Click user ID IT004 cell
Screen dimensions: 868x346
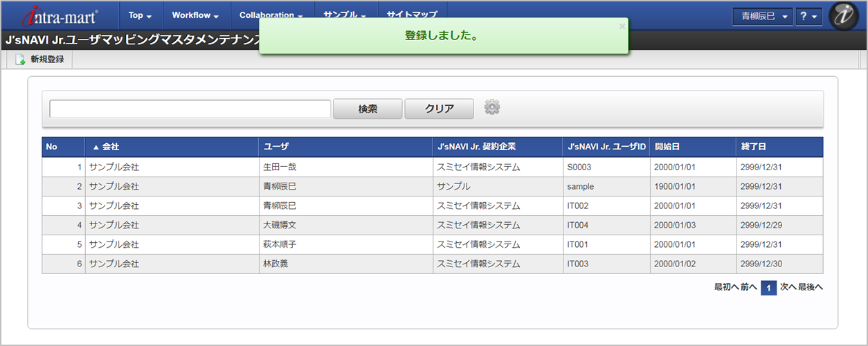coord(606,225)
